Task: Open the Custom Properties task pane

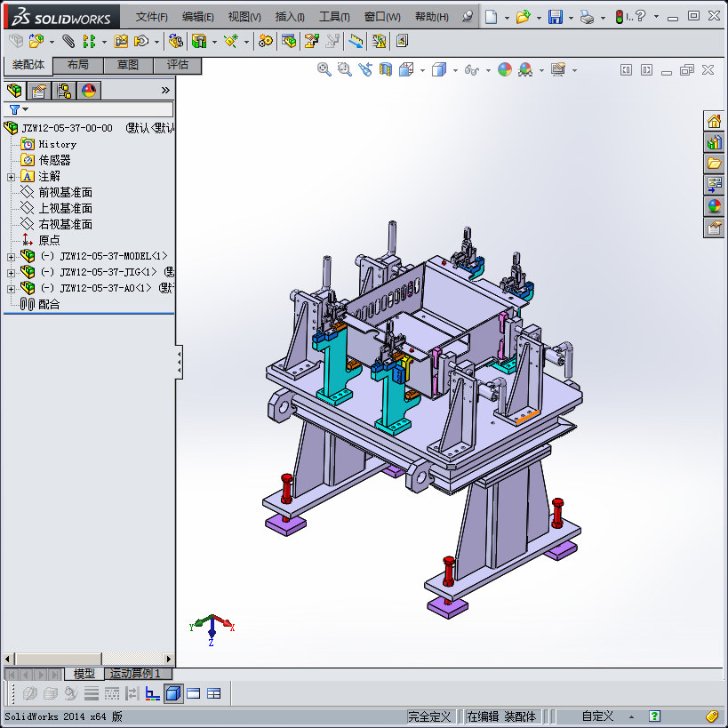Action: click(714, 227)
